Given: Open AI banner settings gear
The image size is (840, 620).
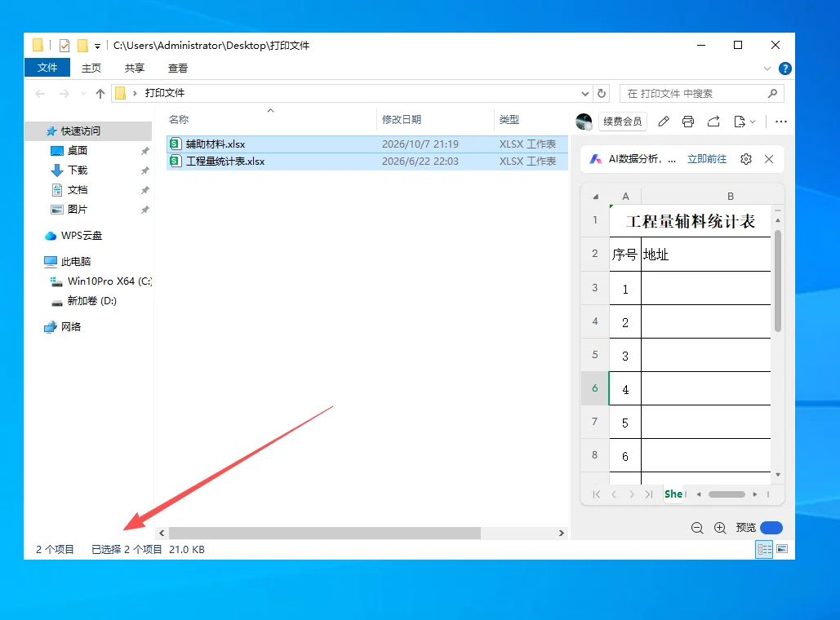Looking at the screenshot, I should 746,159.
